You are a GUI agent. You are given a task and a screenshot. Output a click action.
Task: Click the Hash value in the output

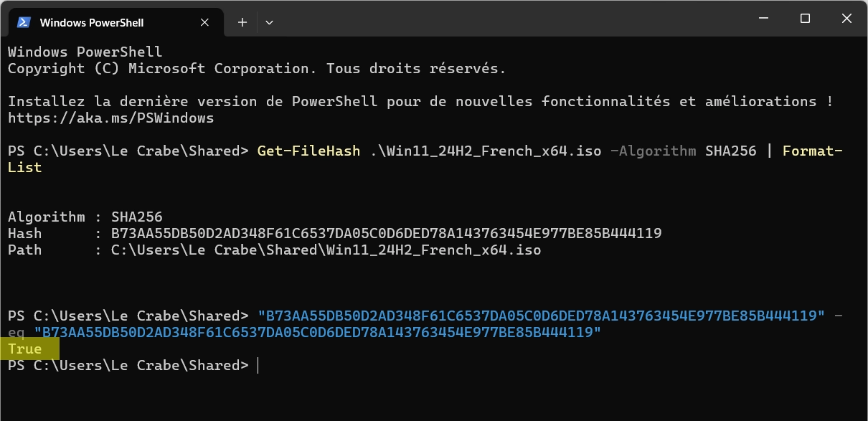pyautogui.click(x=387, y=234)
